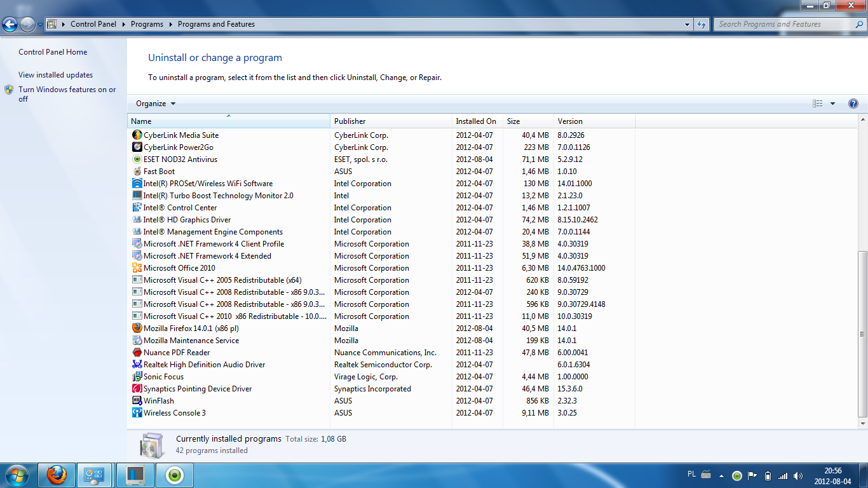The image size is (868, 488).
Task: Click the Microsoft .NET Framework 4 Client Profile icon
Action: click(137, 244)
